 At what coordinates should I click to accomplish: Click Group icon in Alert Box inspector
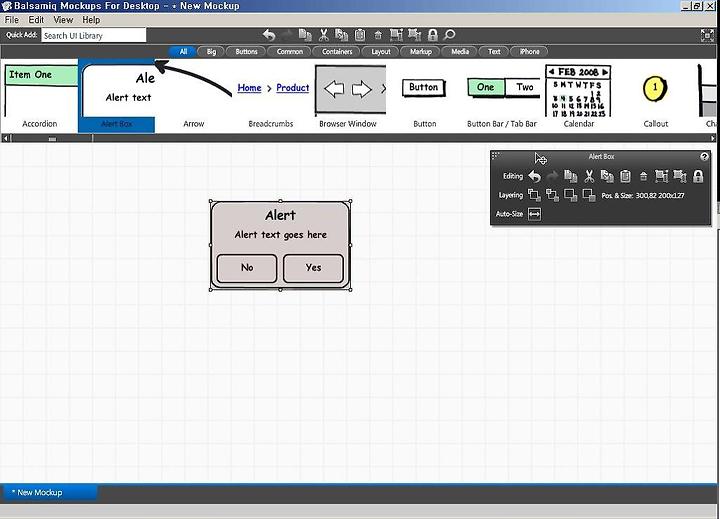661,176
